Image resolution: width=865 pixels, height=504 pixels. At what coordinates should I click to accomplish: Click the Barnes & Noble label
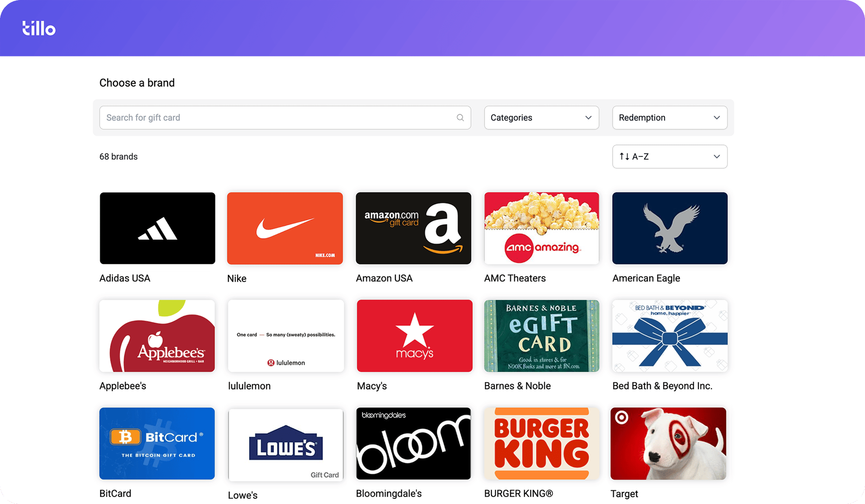517,386
